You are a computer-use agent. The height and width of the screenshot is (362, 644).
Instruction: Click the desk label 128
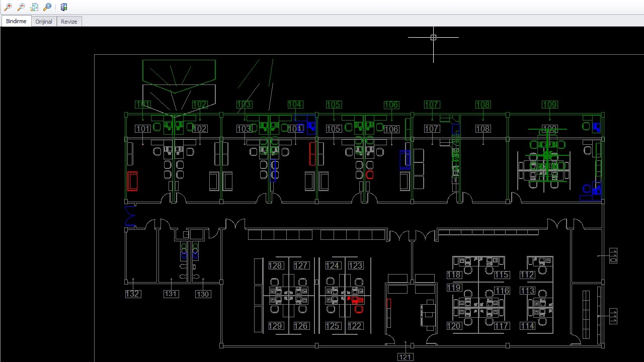(276, 265)
